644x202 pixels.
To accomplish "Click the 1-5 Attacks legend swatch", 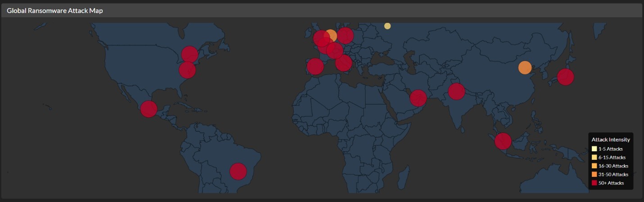I will click(594, 149).
